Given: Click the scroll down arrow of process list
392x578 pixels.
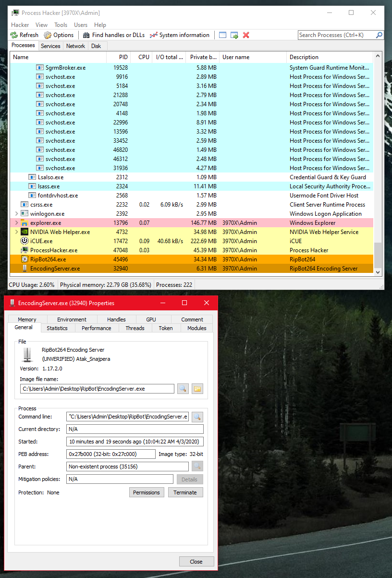Looking at the screenshot, I should point(378,272).
